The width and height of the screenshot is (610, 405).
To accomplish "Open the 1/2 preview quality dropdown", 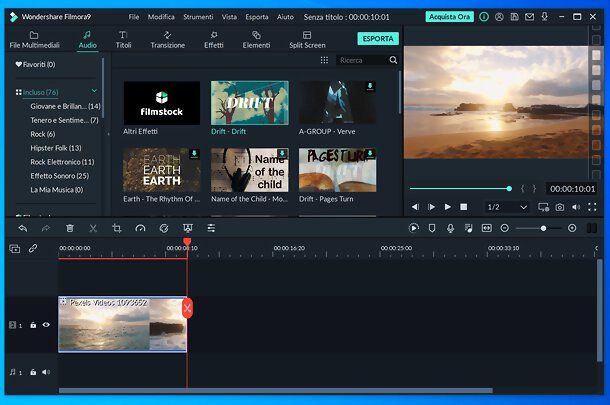I will click(x=507, y=207).
